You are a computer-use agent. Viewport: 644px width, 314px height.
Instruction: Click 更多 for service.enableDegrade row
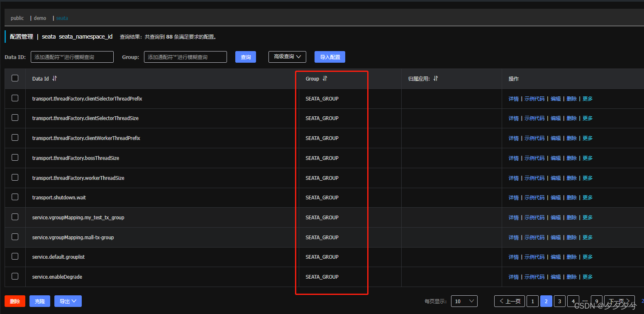[x=588, y=277]
